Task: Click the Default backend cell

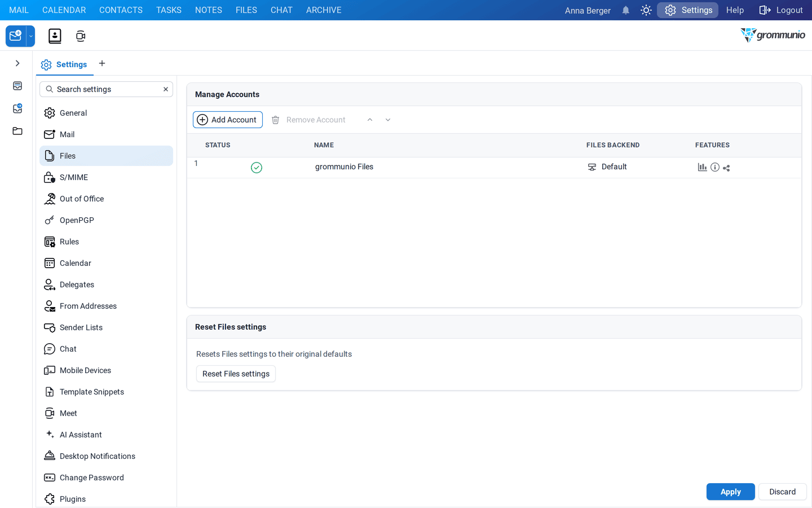Action: tap(607, 167)
